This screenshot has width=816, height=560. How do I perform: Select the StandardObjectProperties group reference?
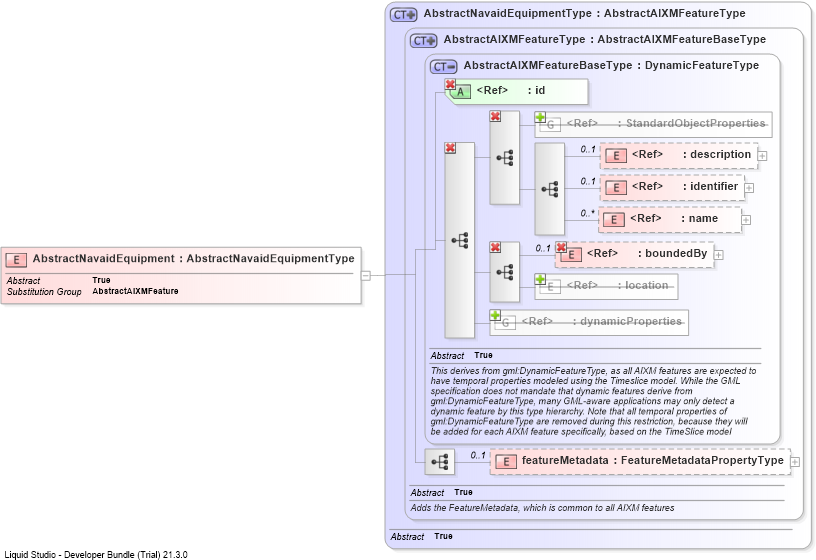click(653, 124)
